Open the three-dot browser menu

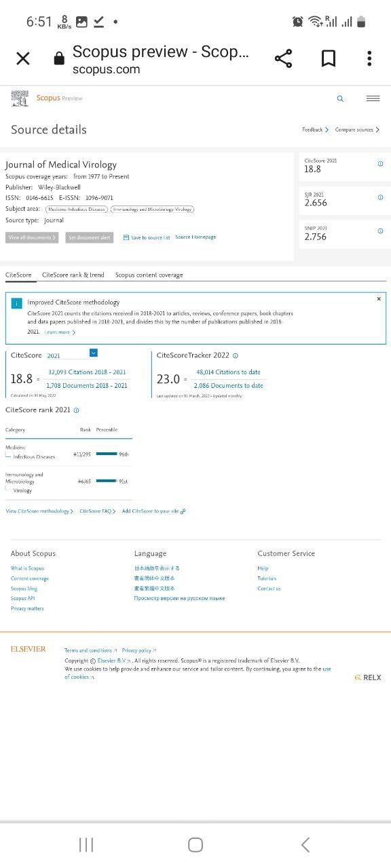click(x=369, y=58)
